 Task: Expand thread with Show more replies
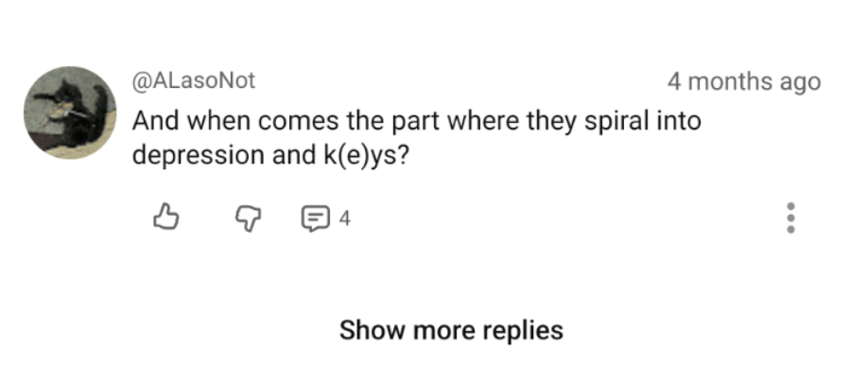(x=451, y=330)
